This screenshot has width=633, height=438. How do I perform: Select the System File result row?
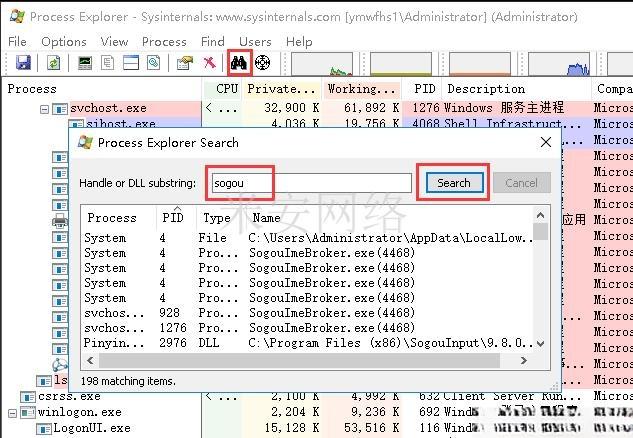click(308, 238)
